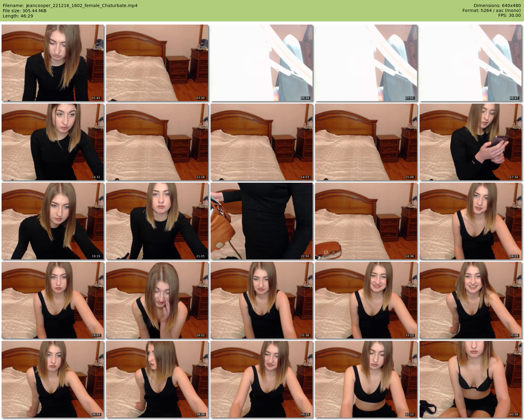Click the frame with timestamp 40:25
The height and width of the screenshot is (420, 524).
pyautogui.click(x=262, y=379)
